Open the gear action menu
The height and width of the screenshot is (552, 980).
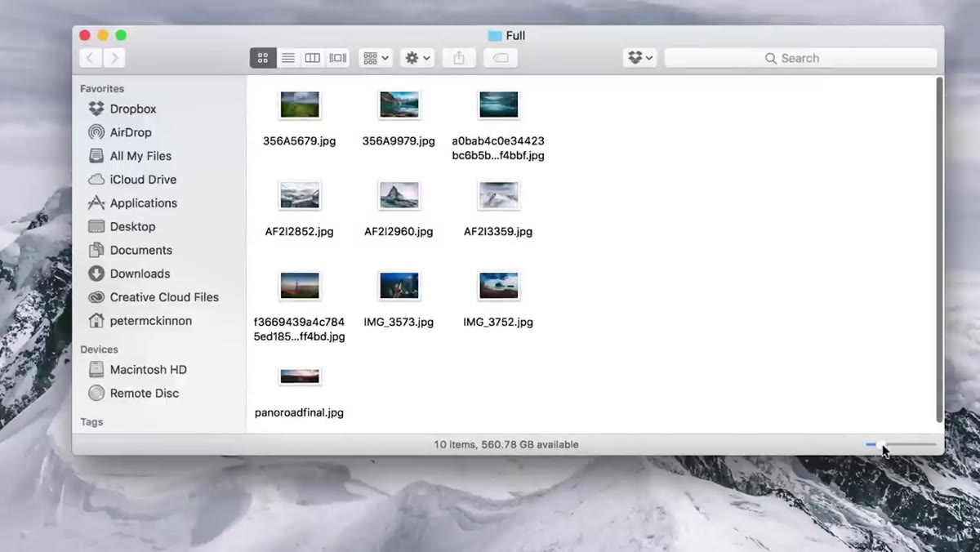[x=417, y=58]
